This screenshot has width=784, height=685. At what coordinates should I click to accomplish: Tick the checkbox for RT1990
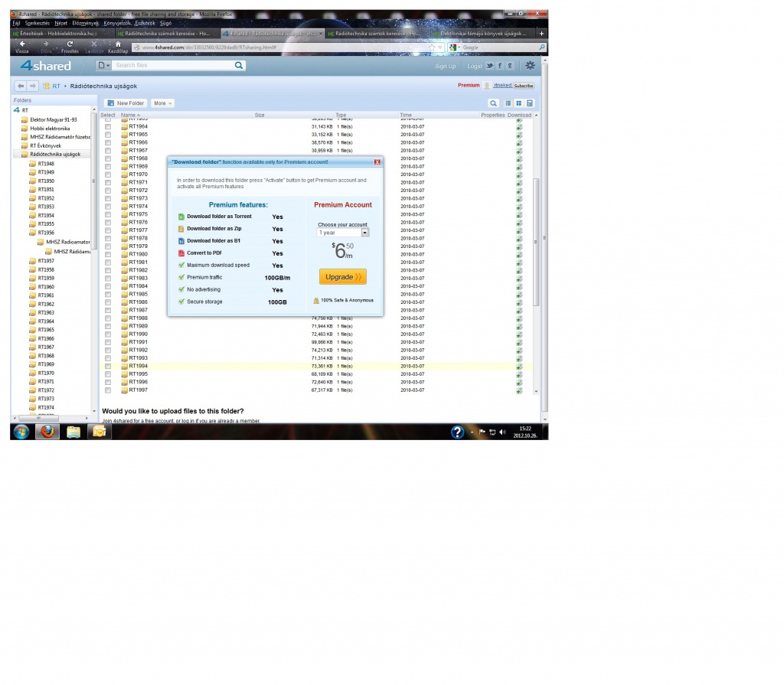(108, 334)
